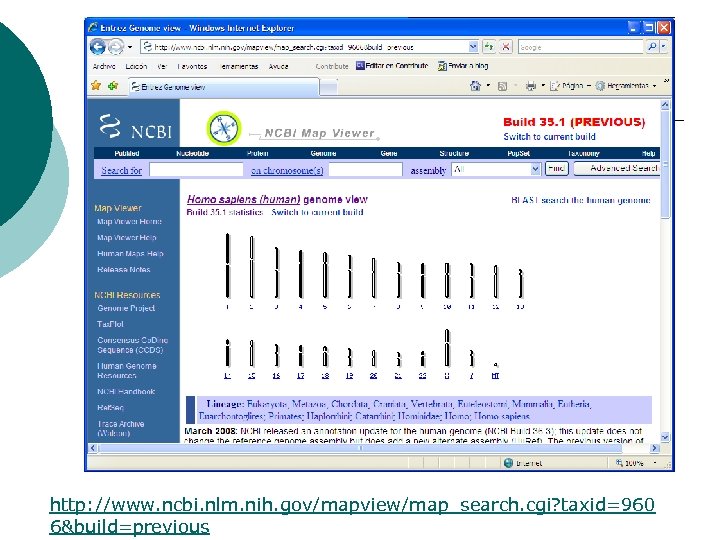The height and width of the screenshot is (540, 720).
Task: Open Nucleotide in the NCBI navigation bar
Action: [x=192, y=153]
